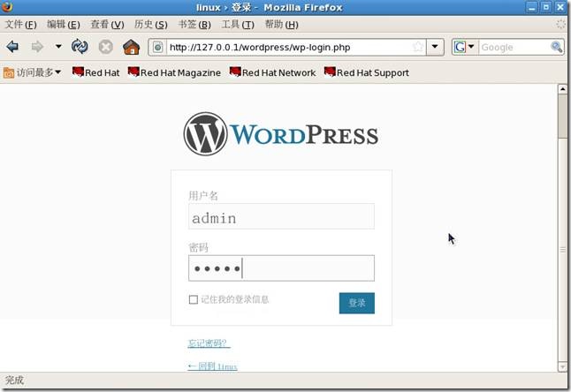Focus the Google search box
571x392 pixels.
tap(514, 48)
